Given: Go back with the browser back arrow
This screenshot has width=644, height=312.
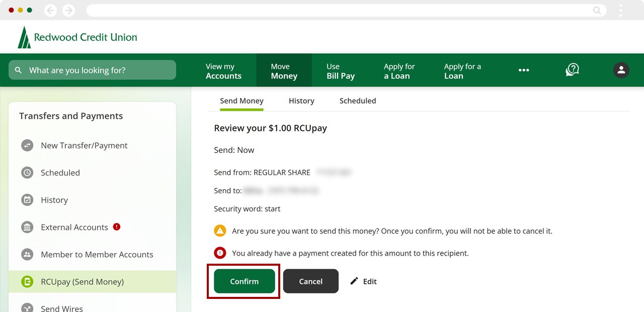Looking at the screenshot, I should (x=50, y=10).
